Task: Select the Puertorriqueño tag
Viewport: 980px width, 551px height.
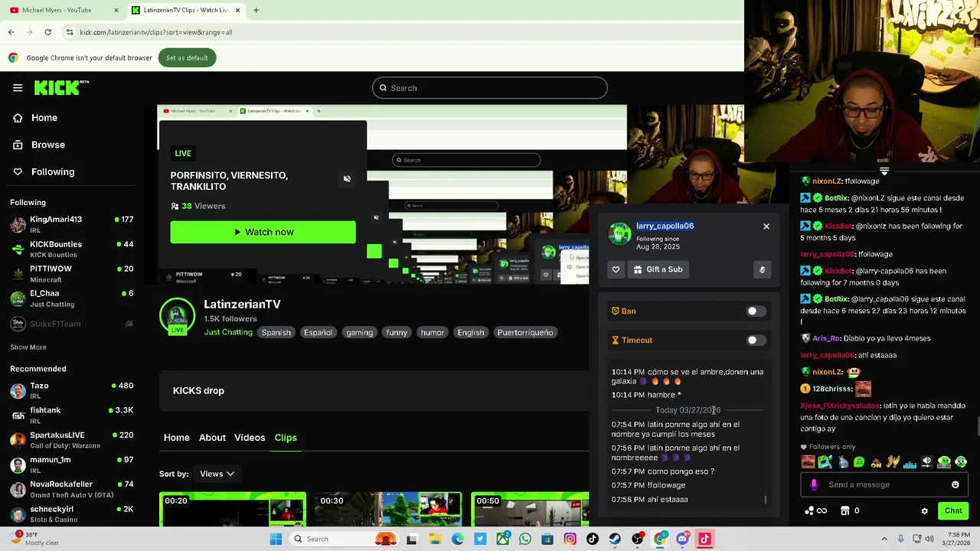Action: point(525,332)
